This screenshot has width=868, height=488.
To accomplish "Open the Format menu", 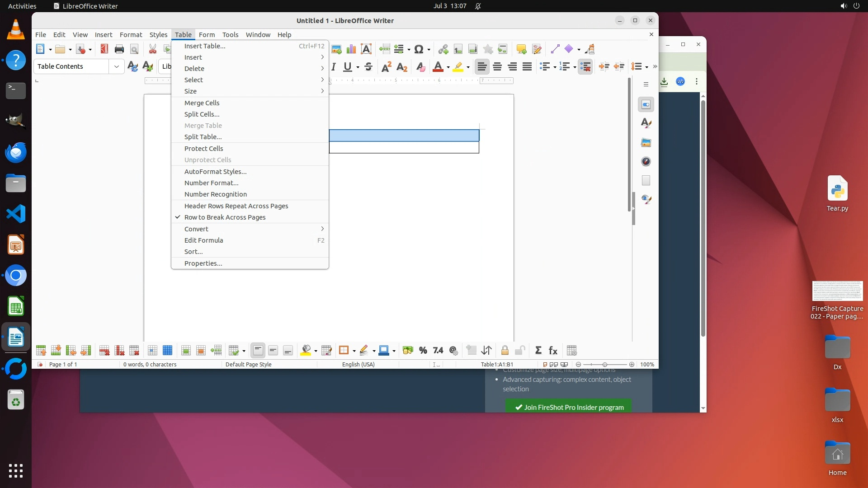I will 131,35.
